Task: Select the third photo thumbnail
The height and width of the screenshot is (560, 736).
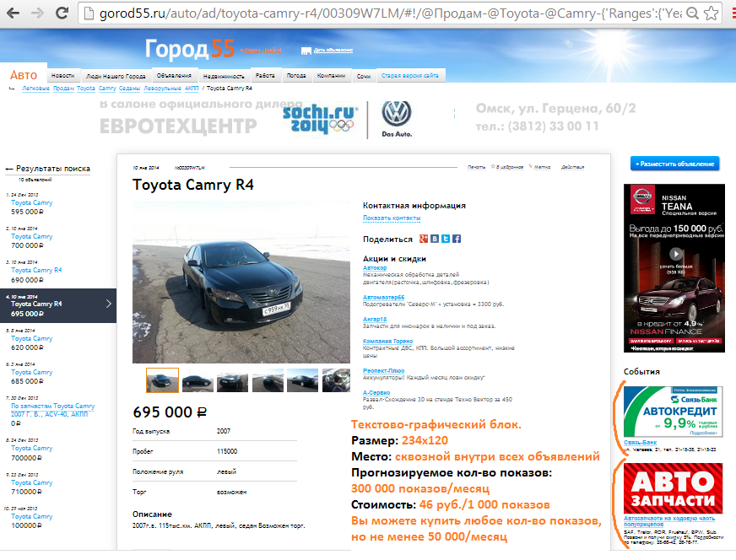Action: 232,380
